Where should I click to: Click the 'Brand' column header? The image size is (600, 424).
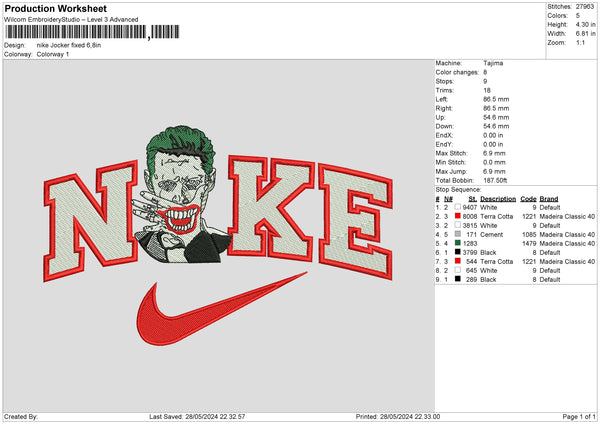pos(549,199)
